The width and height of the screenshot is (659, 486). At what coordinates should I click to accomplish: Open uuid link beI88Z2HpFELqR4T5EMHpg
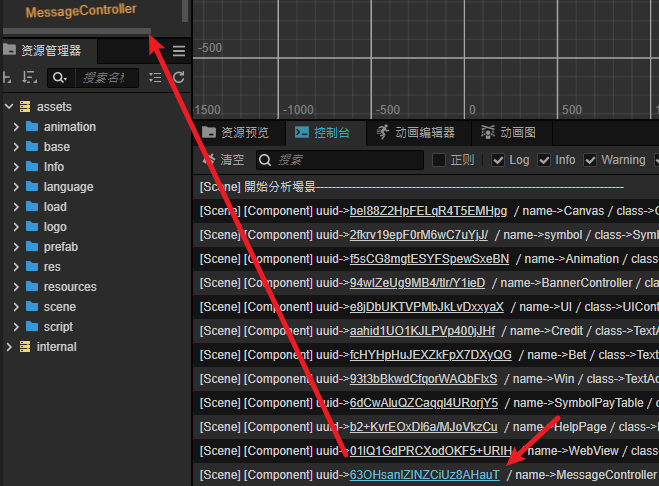coord(428,211)
